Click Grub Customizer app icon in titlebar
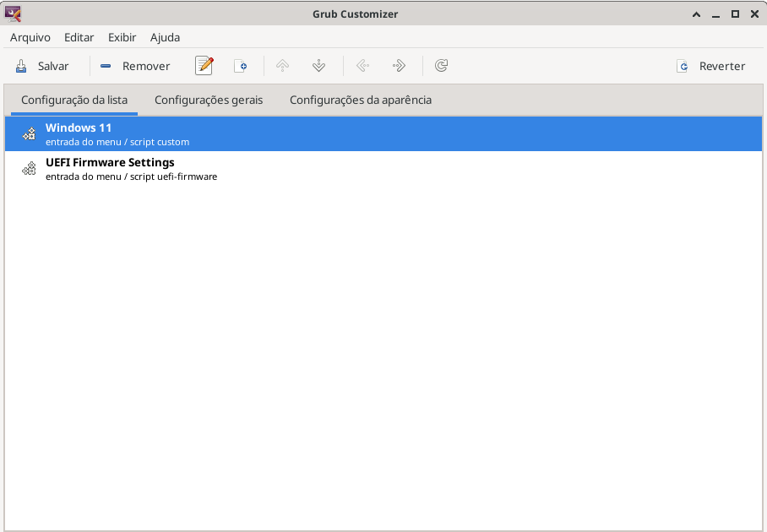This screenshot has height=532, width=767. 13,14
